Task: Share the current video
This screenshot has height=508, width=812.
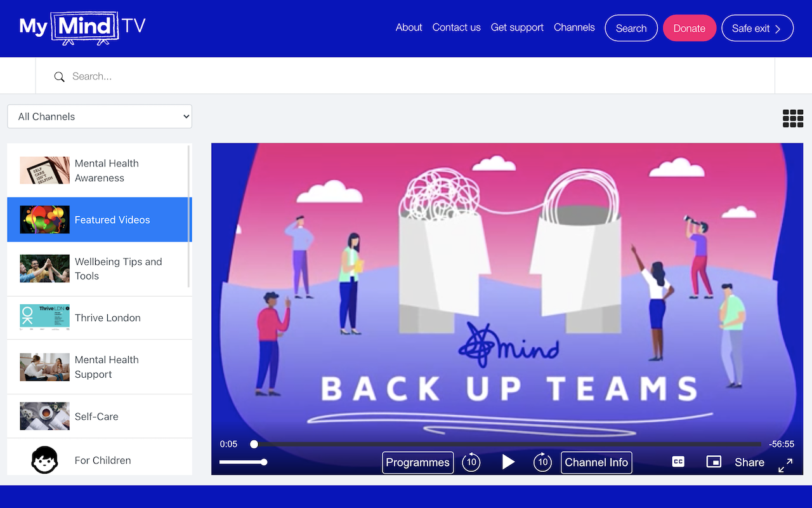Action: tap(749, 462)
